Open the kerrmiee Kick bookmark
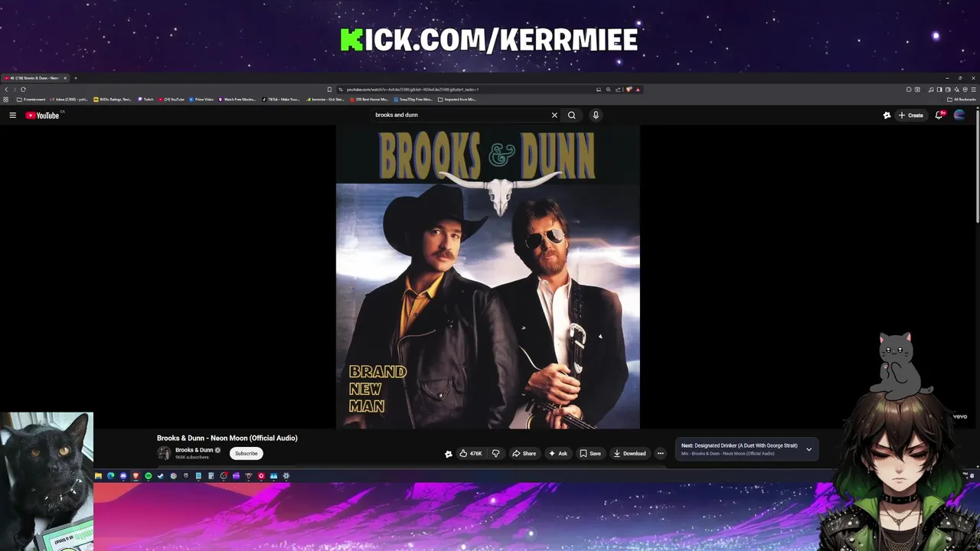980x551 pixels. tap(325, 99)
